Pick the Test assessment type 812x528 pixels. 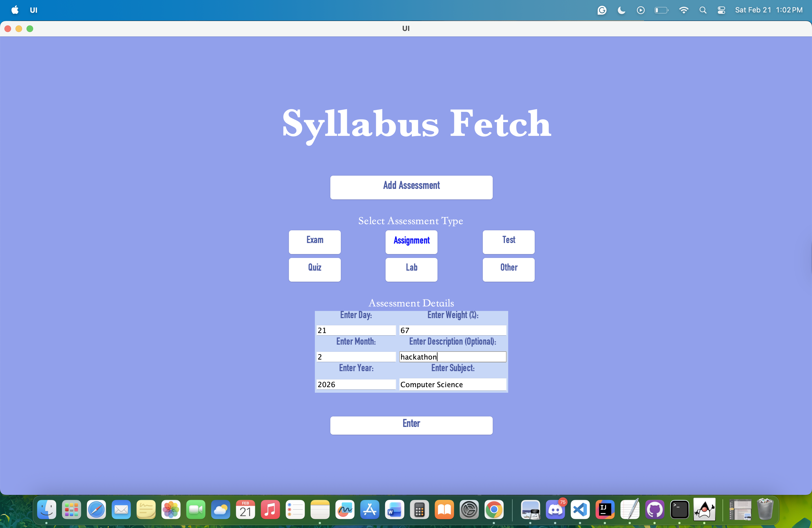point(508,242)
